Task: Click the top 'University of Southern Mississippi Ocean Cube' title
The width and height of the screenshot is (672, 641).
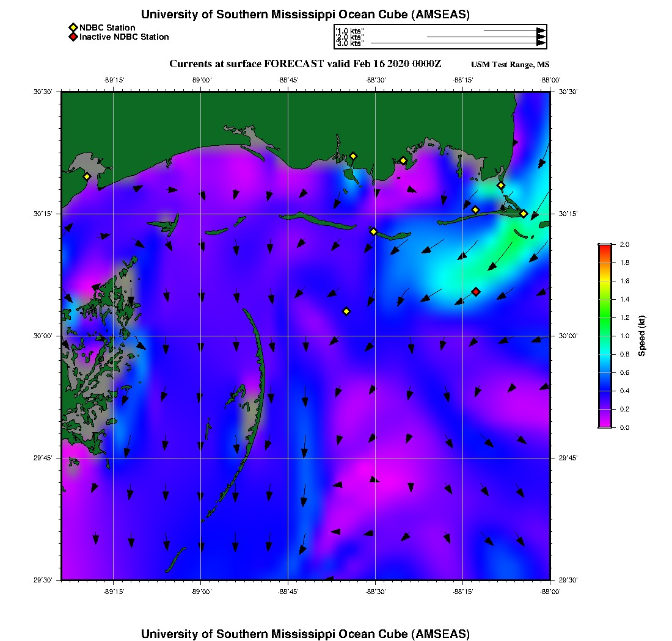Action: 305,14
